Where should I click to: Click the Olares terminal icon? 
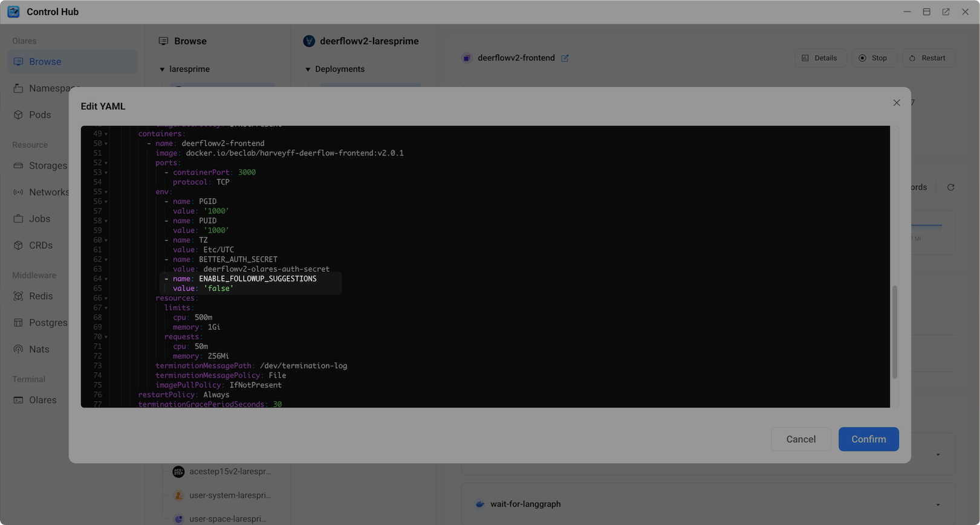(x=18, y=400)
